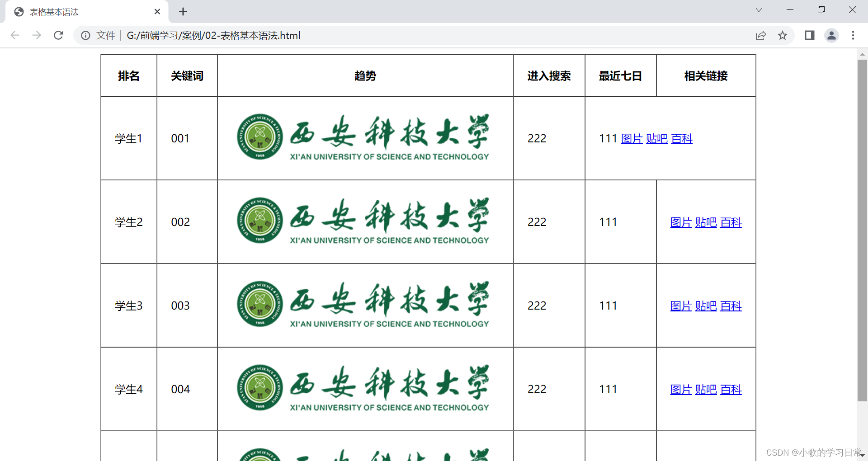The height and width of the screenshot is (461, 868).
Task: Click 111 value in 学生2 row
Action: [x=608, y=222]
